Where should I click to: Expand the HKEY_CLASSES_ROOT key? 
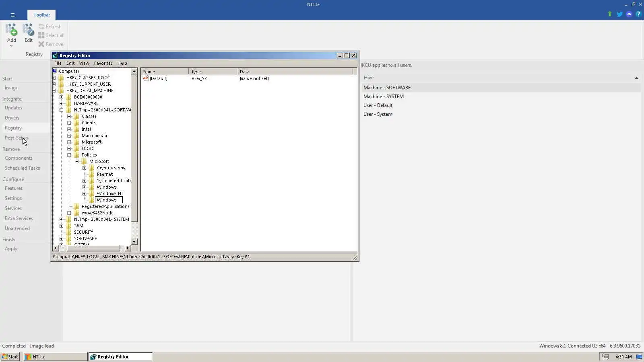[x=54, y=78]
